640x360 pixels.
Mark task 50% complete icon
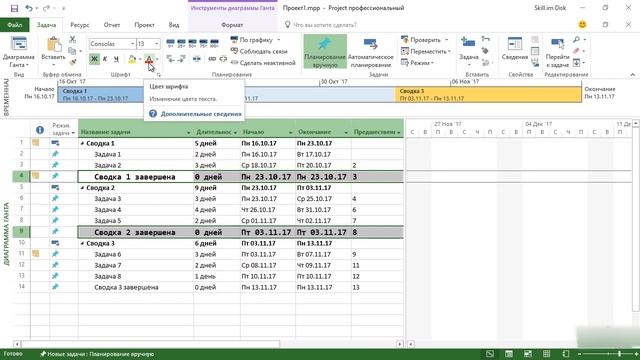tap(192, 43)
